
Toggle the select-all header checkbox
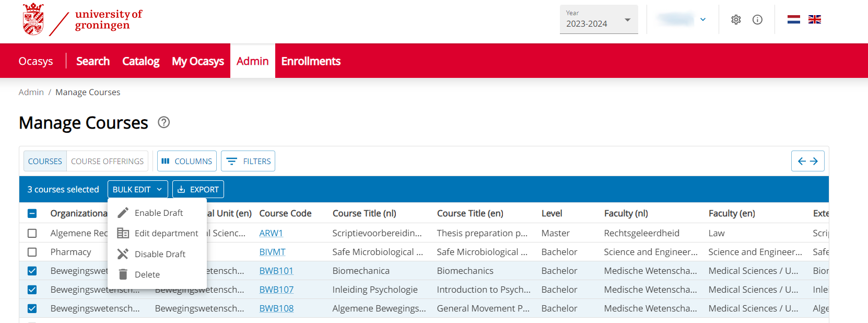[32, 213]
